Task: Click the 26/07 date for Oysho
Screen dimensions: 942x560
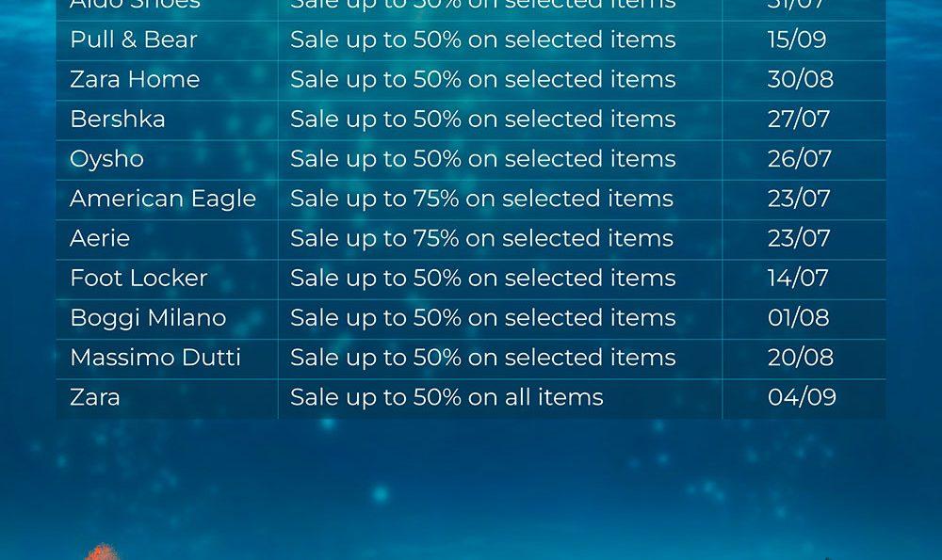Action: click(x=799, y=159)
